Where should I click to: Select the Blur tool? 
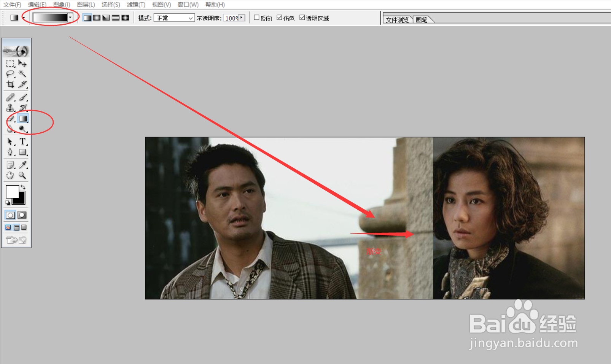click(x=10, y=129)
